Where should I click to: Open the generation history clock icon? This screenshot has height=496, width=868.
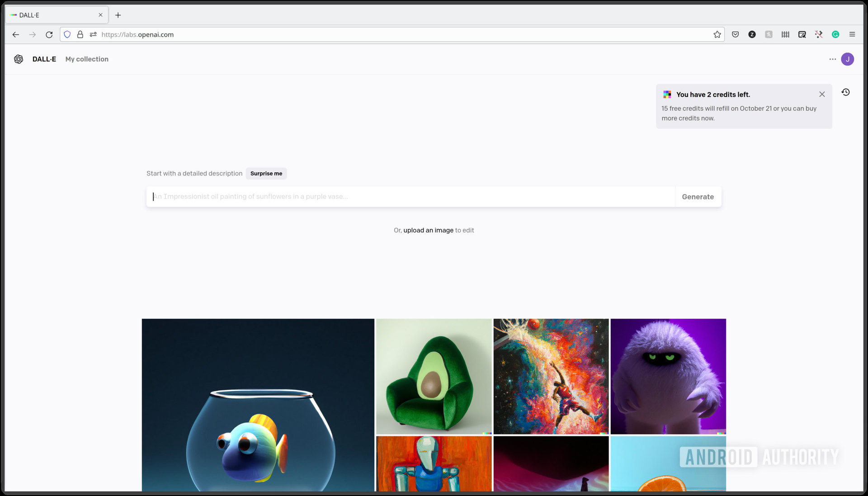click(x=845, y=92)
